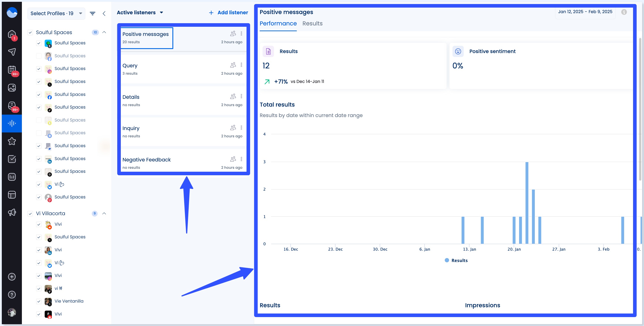Collapse the Soulful Spaces profile group
The image size is (644, 326).
104,32
